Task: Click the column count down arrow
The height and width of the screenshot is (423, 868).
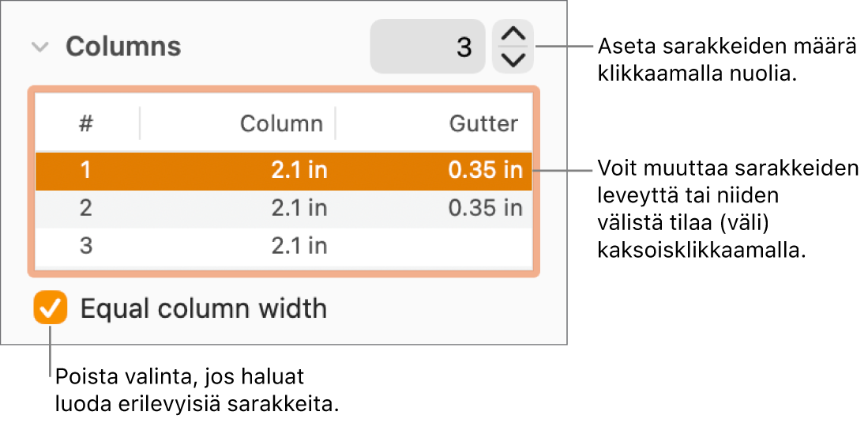Action: click(513, 59)
